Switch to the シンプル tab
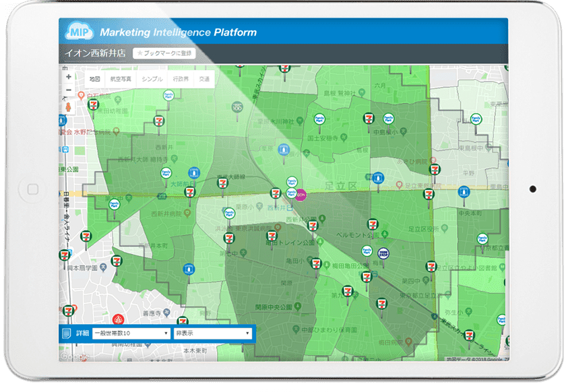This screenshot has height=392, width=566. (x=152, y=79)
